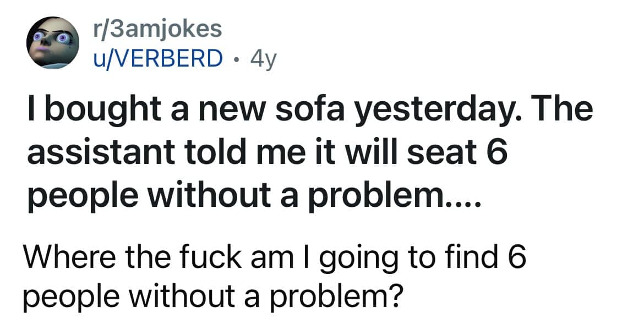The image size is (644, 329).
Task: Click the 4y post timestamp
Action: point(263,58)
